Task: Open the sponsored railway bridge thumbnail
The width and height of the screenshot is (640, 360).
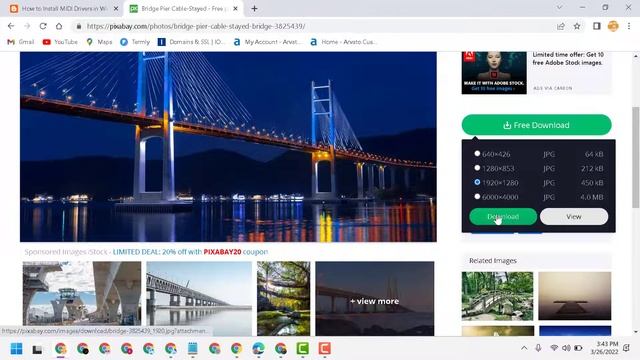Action: pyautogui.click(x=199, y=298)
